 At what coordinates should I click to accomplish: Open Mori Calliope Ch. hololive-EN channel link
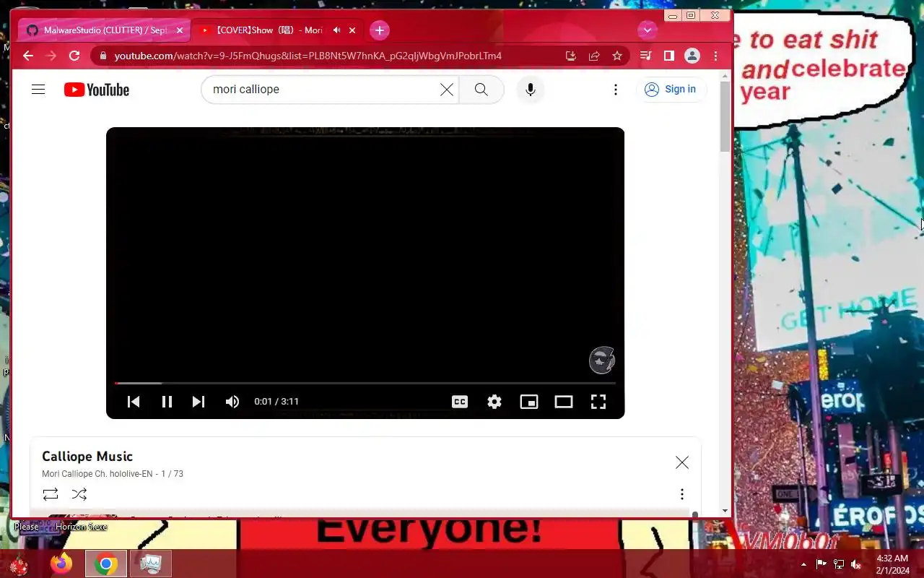(97, 474)
